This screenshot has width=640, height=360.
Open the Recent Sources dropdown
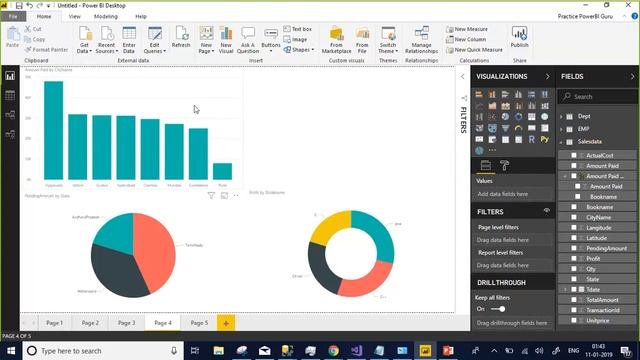(x=106, y=40)
